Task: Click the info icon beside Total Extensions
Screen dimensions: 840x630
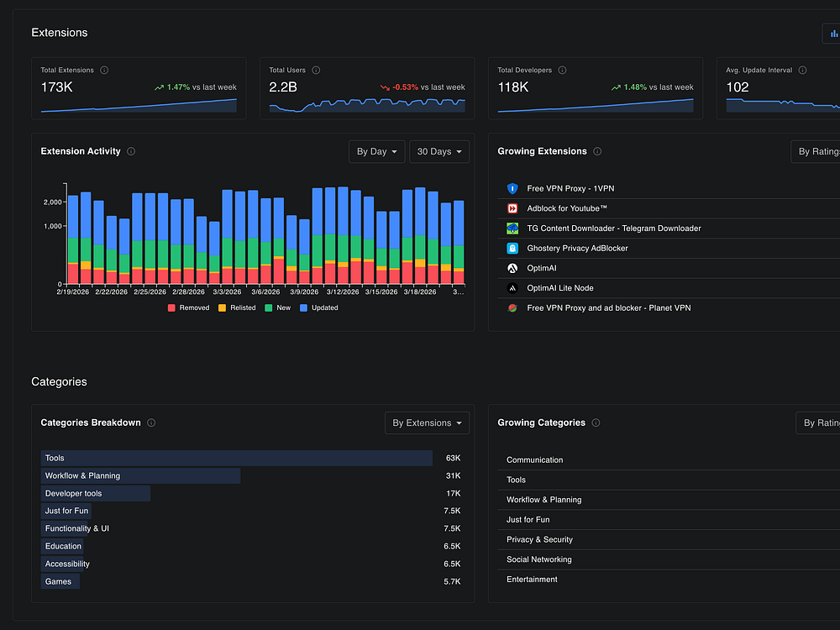Action: (x=103, y=71)
